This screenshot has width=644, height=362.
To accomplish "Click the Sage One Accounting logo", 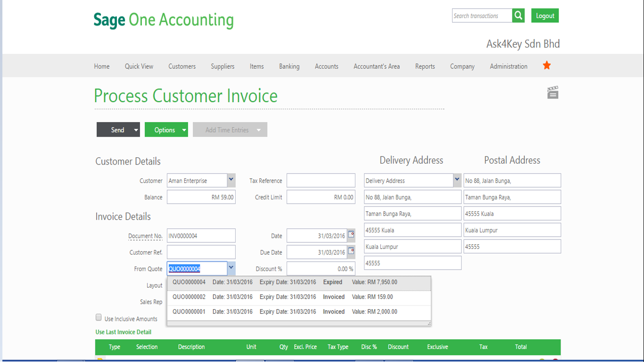I will 164,20.
